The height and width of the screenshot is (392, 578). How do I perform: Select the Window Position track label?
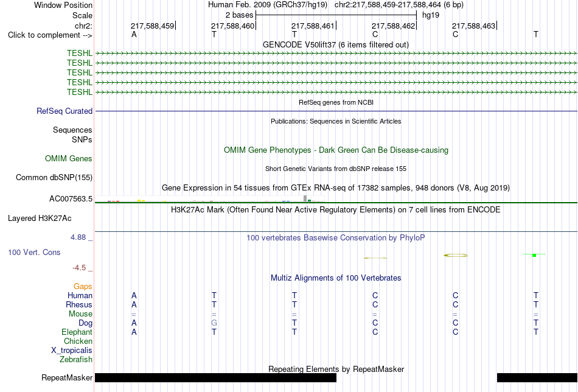point(63,5)
